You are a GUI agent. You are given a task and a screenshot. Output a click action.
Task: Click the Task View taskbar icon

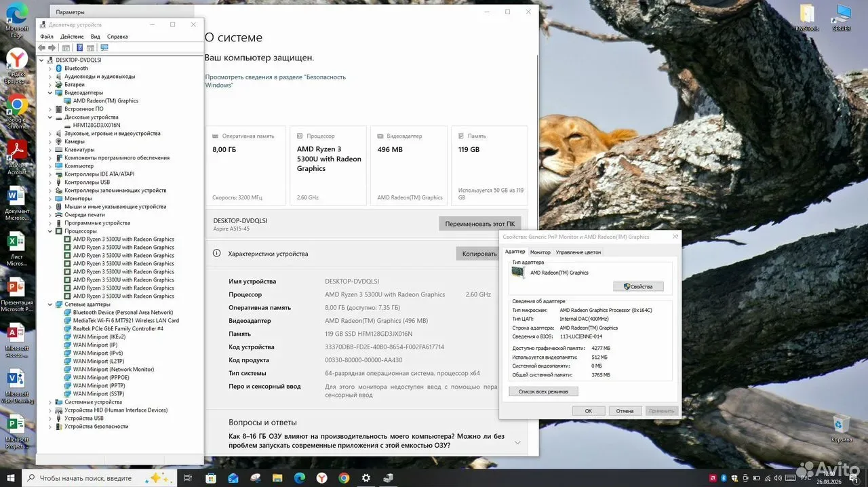click(189, 478)
